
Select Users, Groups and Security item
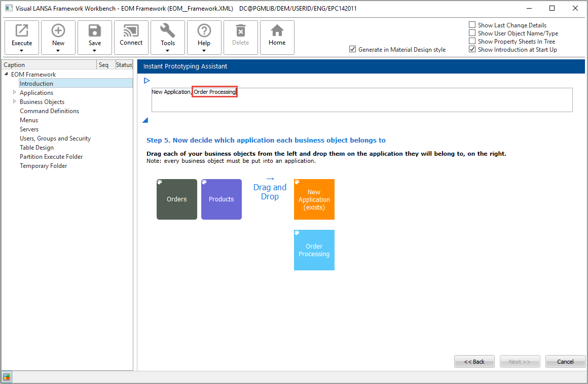pos(55,138)
